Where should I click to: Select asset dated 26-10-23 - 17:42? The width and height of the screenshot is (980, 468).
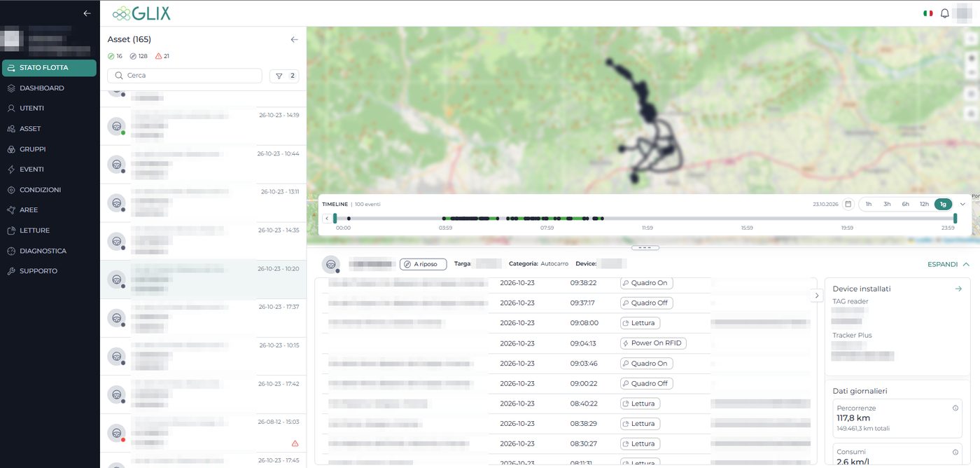click(x=203, y=395)
